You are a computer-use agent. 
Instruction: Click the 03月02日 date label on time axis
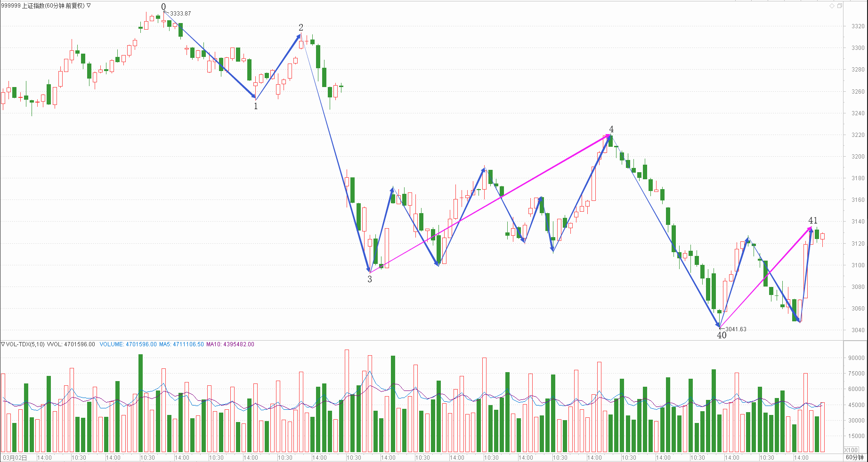(15, 457)
